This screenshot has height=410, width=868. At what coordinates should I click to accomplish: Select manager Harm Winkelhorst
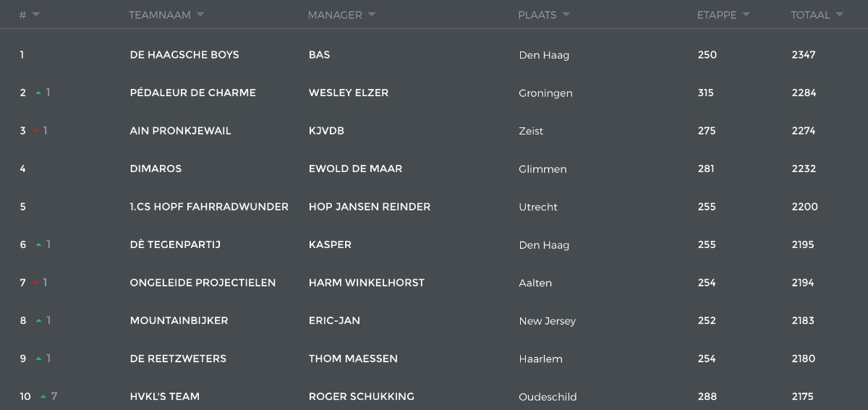[366, 283]
